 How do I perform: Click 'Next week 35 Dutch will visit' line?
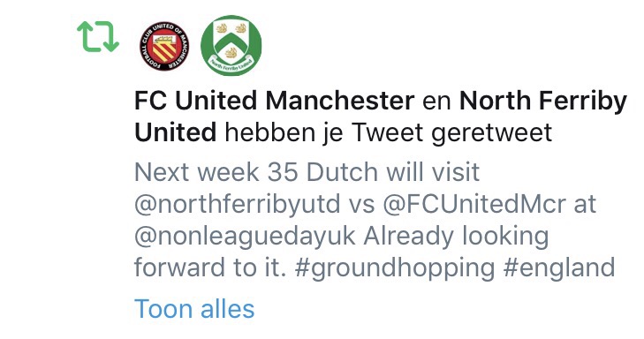point(307,172)
